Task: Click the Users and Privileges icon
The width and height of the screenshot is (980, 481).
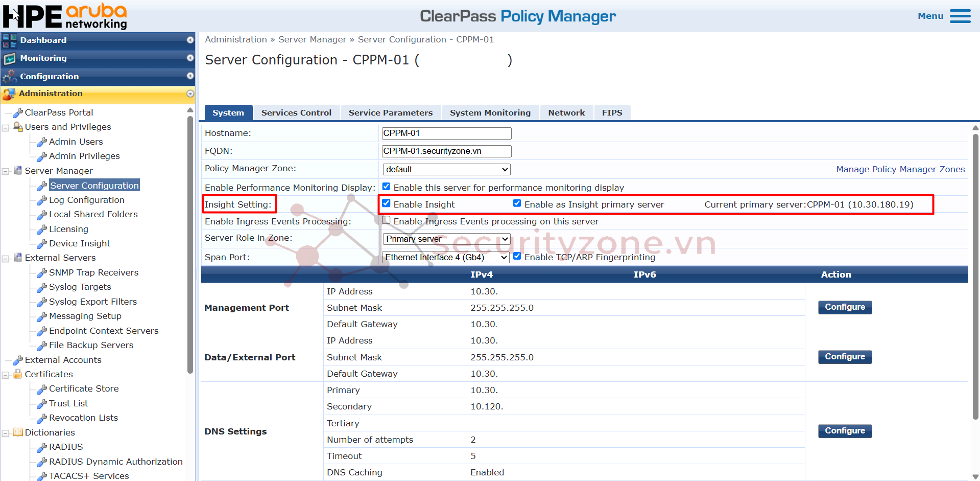Action: [x=18, y=127]
